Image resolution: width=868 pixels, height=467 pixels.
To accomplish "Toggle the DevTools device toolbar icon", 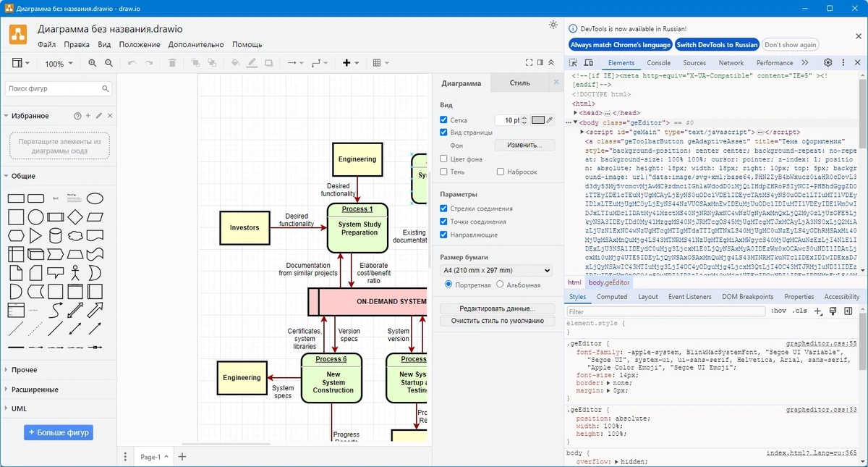I will click(589, 63).
